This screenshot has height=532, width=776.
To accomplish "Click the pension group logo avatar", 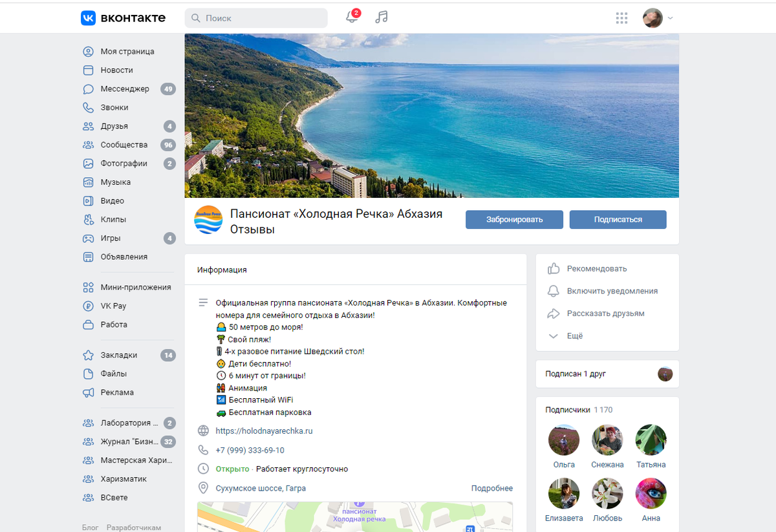I will point(208,220).
